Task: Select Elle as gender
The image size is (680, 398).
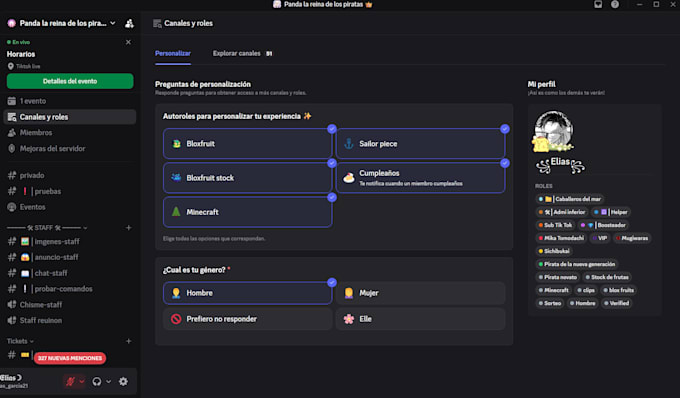Action: coord(420,319)
